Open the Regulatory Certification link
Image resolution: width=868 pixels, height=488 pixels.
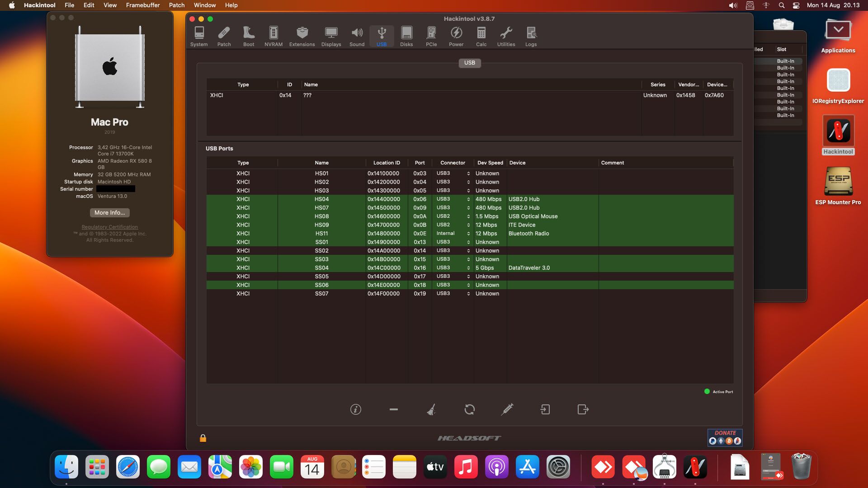click(x=109, y=227)
